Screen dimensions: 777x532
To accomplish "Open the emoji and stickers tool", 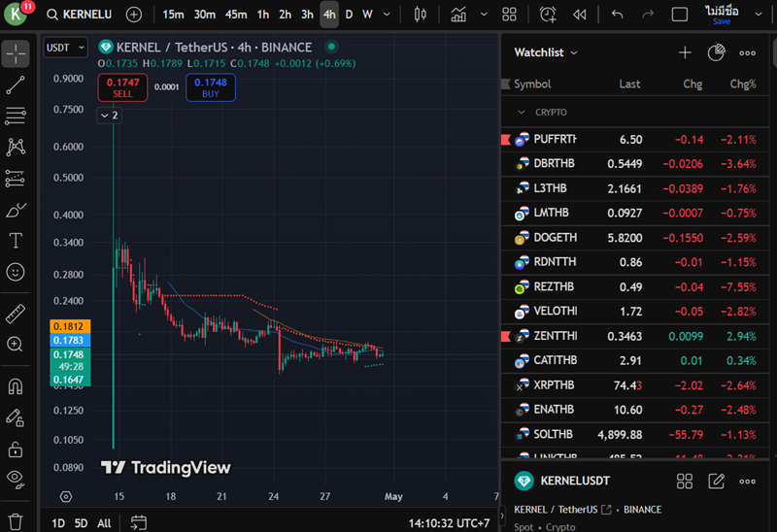I will [16, 272].
